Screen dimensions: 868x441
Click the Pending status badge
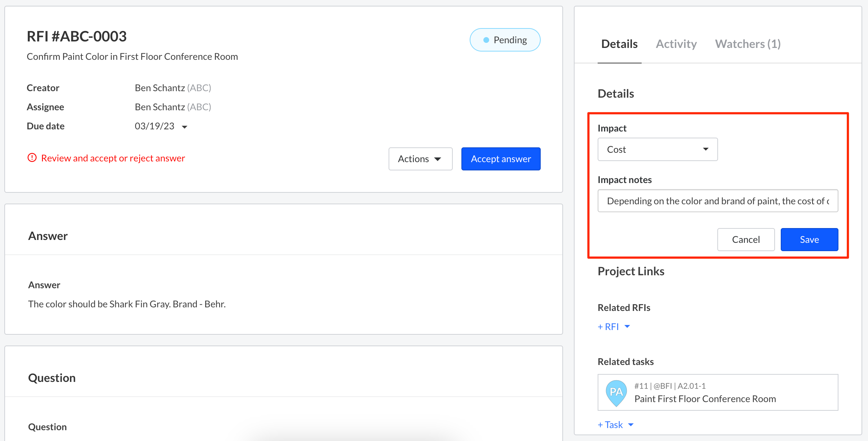(x=505, y=40)
